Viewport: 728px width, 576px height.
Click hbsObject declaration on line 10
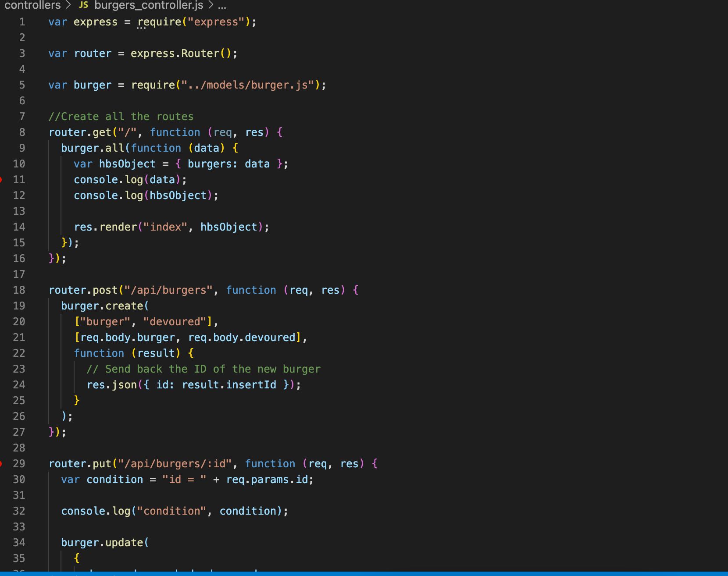coord(128,164)
